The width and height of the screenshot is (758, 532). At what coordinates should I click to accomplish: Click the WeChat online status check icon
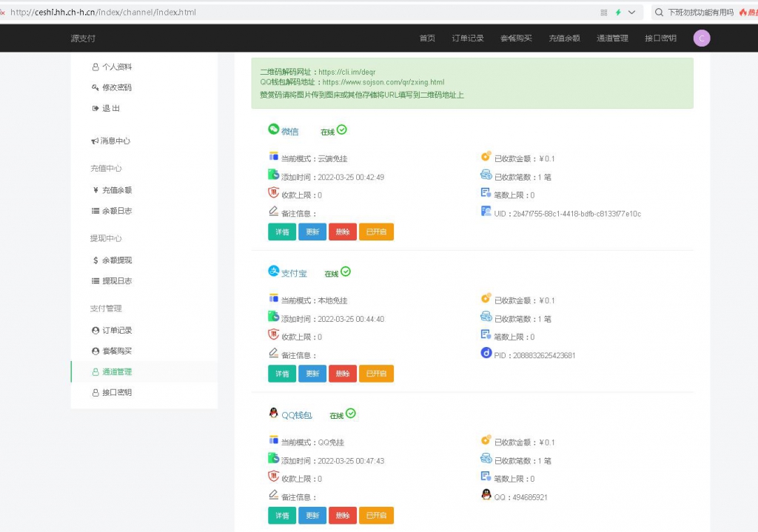[x=342, y=129]
